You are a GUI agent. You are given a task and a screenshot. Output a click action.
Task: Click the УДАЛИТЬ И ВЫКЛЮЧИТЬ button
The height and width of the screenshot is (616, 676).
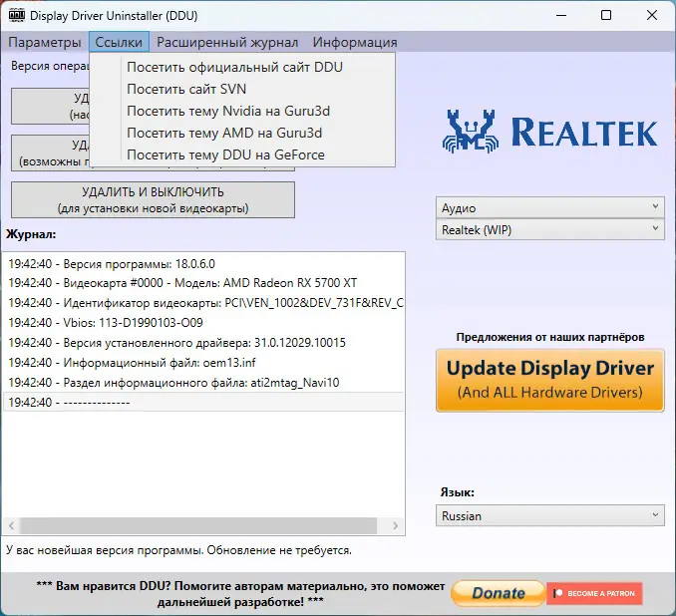point(154,200)
